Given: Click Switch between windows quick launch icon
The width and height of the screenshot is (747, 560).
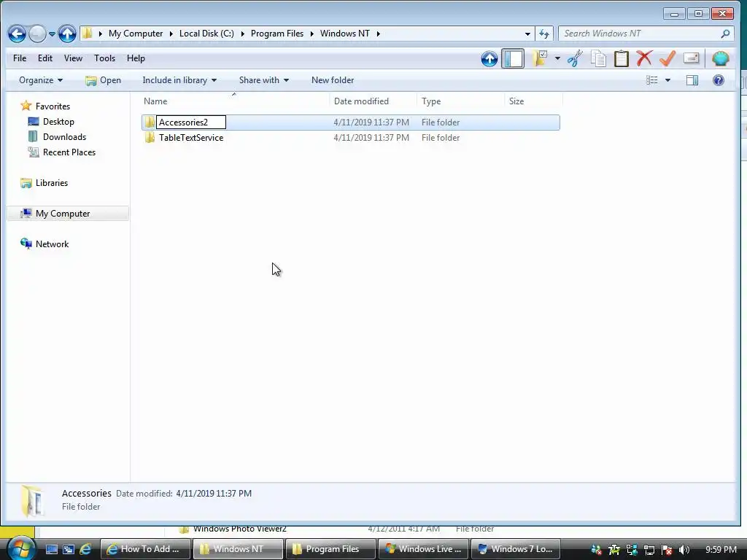Looking at the screenshot, I should (x=68, y=549).
